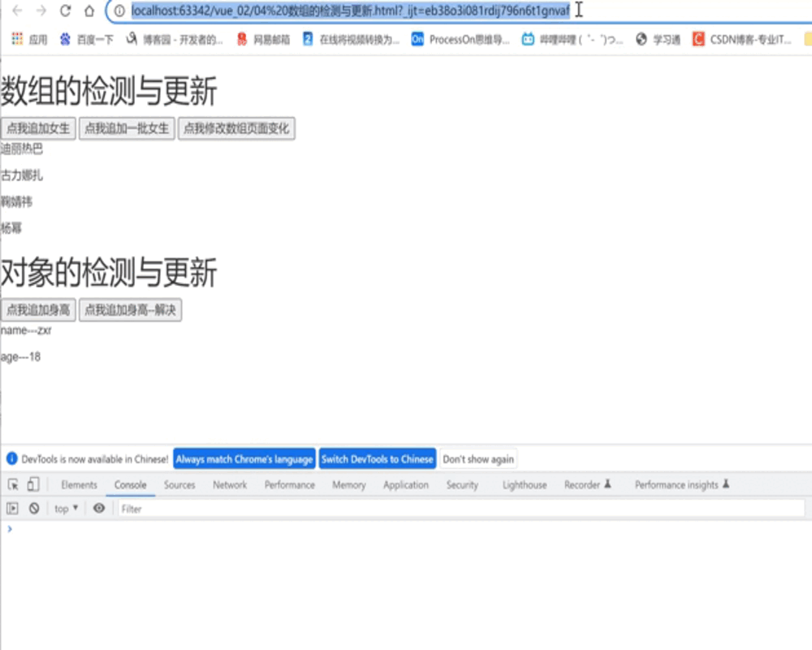Show the console sidebar icon
This screenshot has height=650, width=812.
(12, 509)
